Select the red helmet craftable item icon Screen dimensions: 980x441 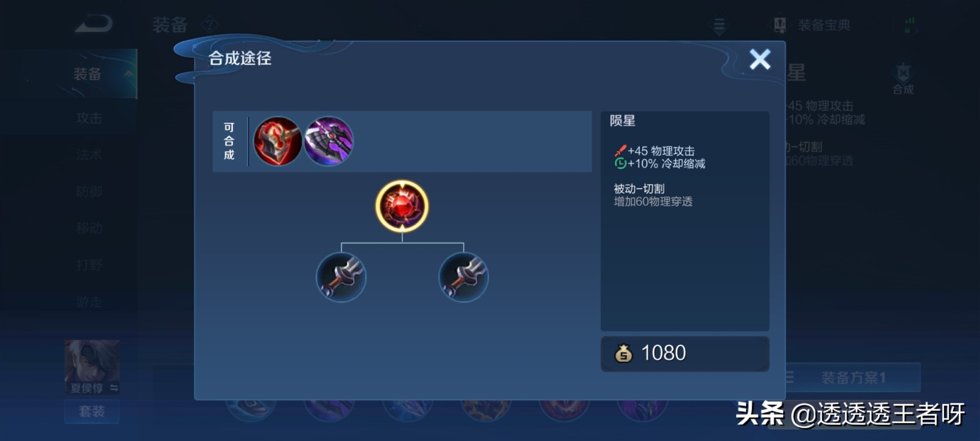point(277,141)
